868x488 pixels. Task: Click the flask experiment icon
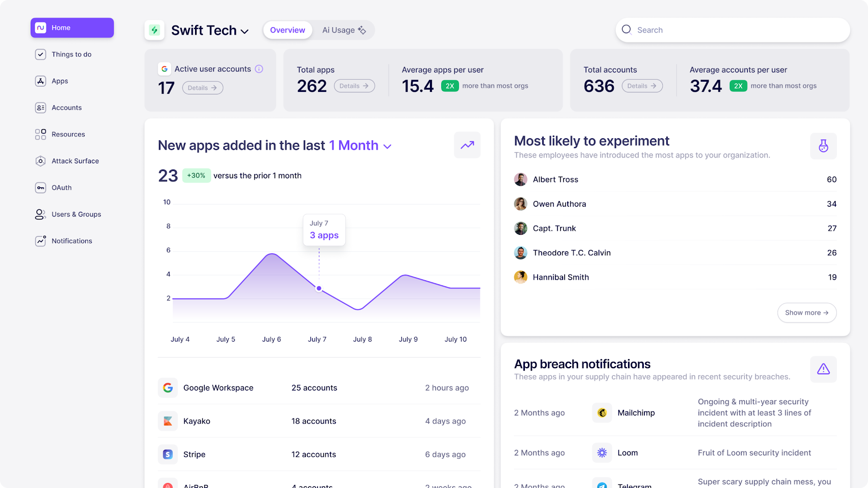tap(823, 146)
